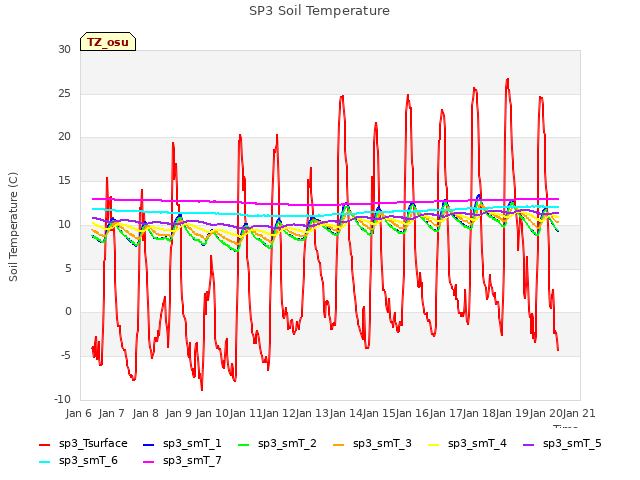Click the Jan 6 x-axis tick label

(x=79, y=413)
